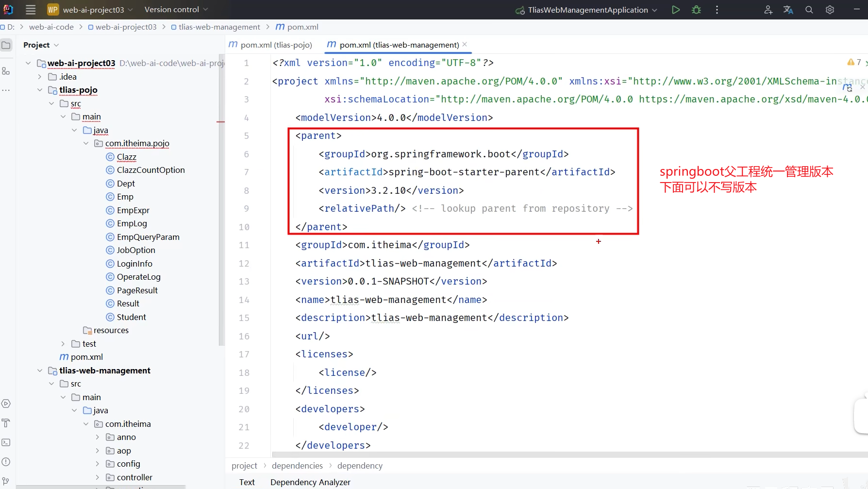The image size is (868, 489).
Task: Click the translate icon in toolbar
Action: click(x=788, y=10)
